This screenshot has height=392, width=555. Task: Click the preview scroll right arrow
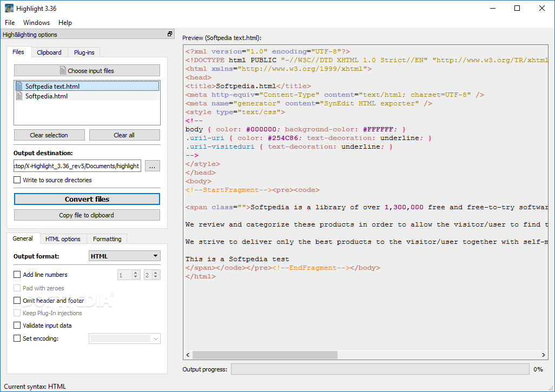[543, 355]
